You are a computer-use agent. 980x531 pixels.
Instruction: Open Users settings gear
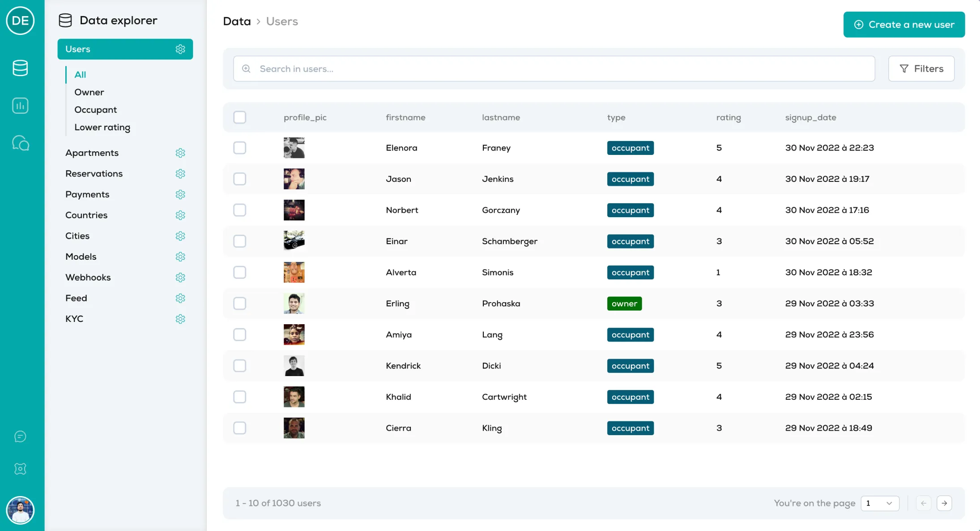point(180,49)
